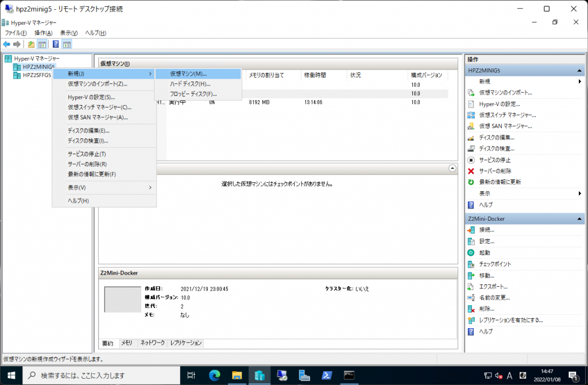Choose Hyper-V の設定(S)... in the context menu
The height and width of the screenshot is (385, 588).
point(105,97)
